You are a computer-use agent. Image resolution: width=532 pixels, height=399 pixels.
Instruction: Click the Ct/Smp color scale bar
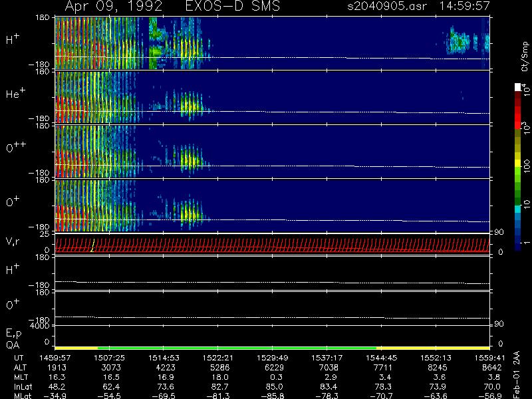pyautogui.click(x=517, y=167)
